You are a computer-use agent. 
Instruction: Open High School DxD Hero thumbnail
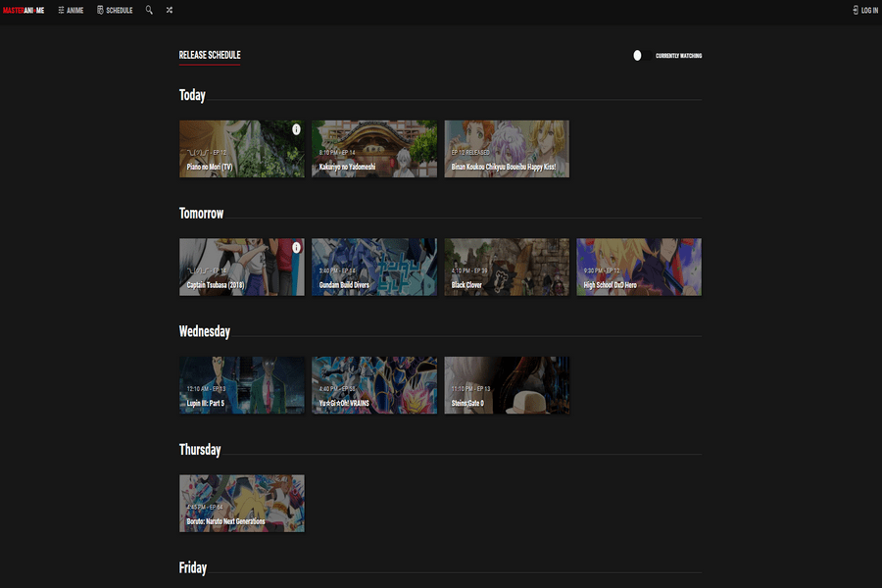[639, 267]
